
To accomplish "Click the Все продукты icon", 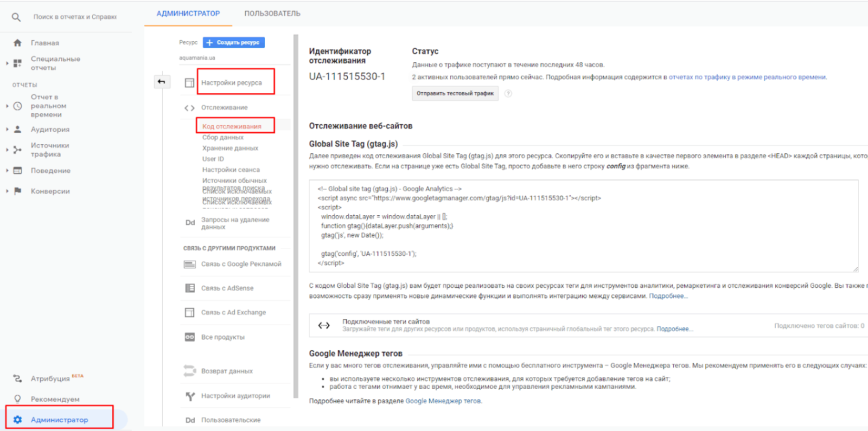I will (x=190, y=337).
